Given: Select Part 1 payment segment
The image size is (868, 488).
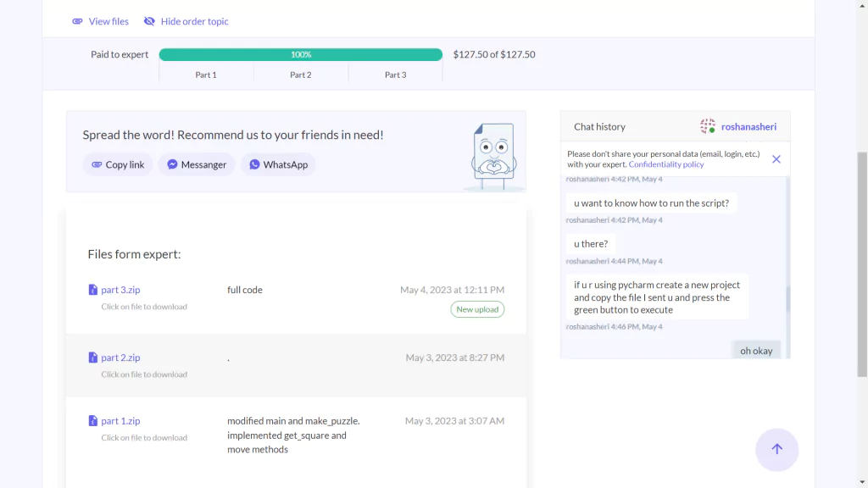Looking at the screenshot, I should tap(206, 75).
